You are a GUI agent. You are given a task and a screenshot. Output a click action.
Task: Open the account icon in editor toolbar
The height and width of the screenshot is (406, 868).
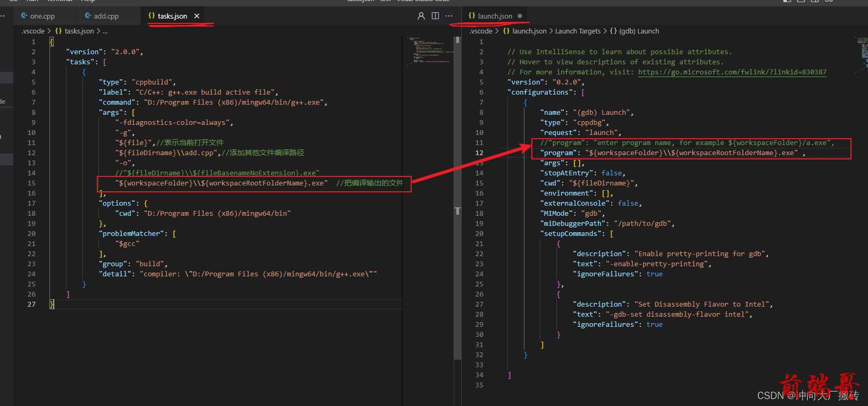click(421, 16)
